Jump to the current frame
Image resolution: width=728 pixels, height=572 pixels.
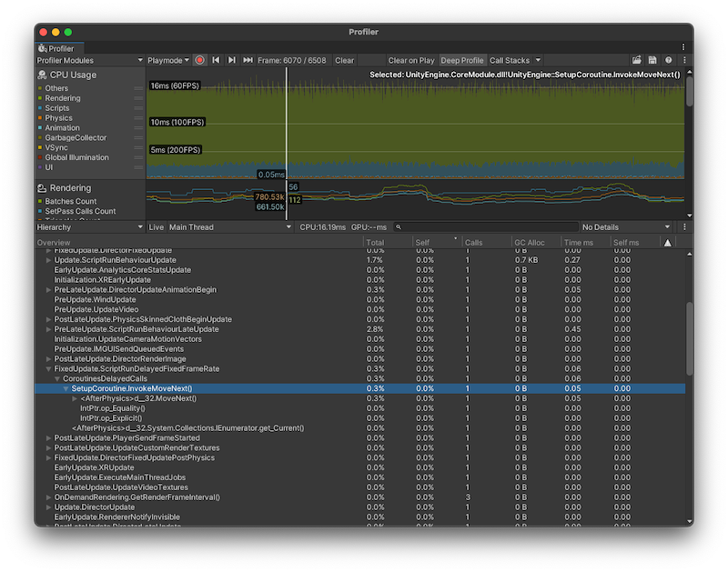click(248, 59)
